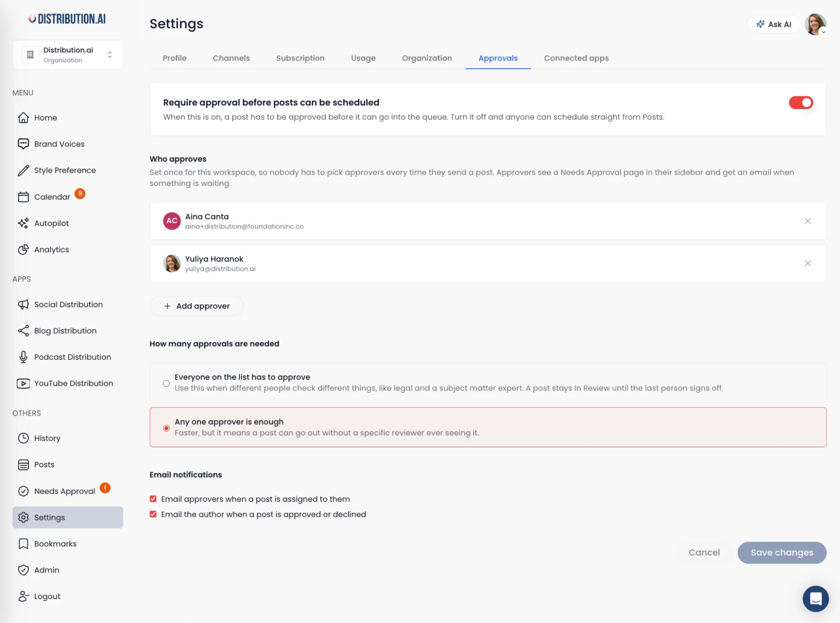This screenshot has width=840, height=623.
Task: Click the Distribution.AI logo
Action: tap(67, 19)
